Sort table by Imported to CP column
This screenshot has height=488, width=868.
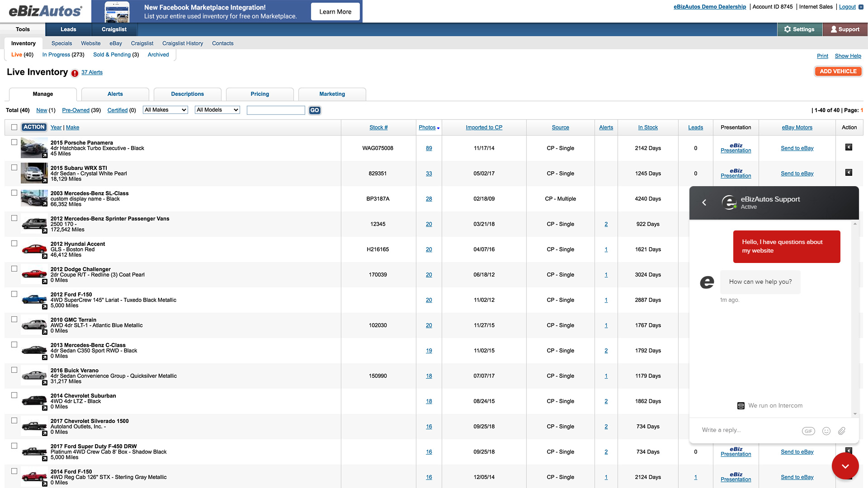[x=484, y=127]
